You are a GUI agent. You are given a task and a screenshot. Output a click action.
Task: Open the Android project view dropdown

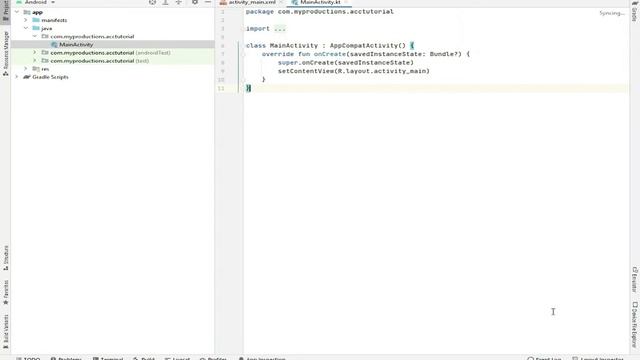[x=36, y=2]
